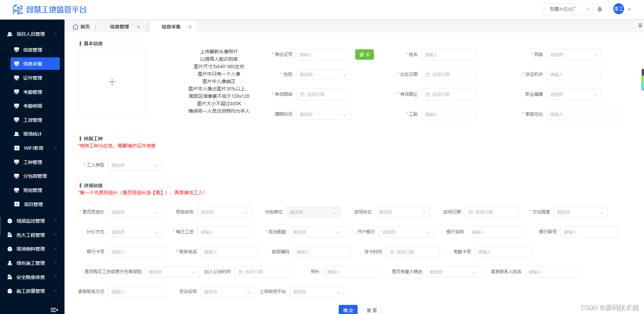
Task: Focus the 姓名 input field
Action: [449, 55]
